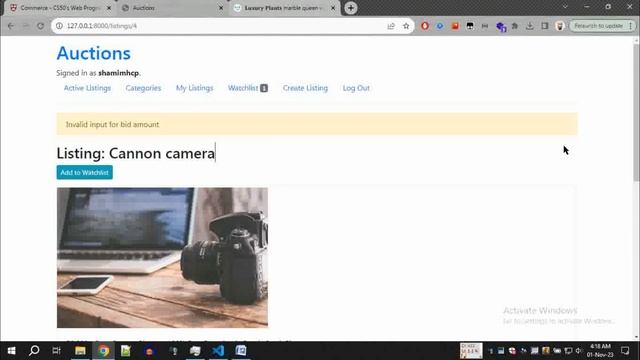
Task: Toggle the browser side panel icon
Action: (x=544, y=26)
